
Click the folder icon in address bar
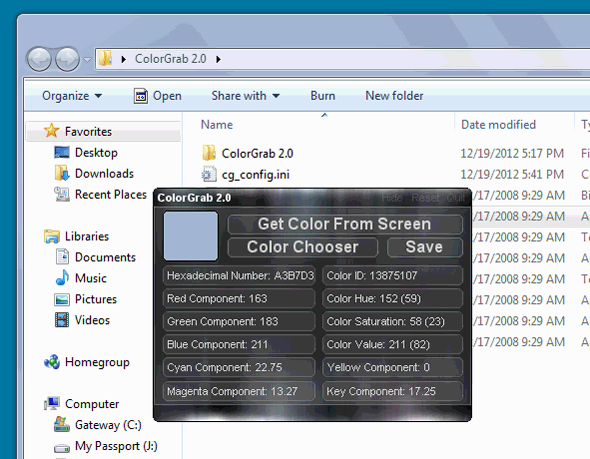tap(105, 59)
